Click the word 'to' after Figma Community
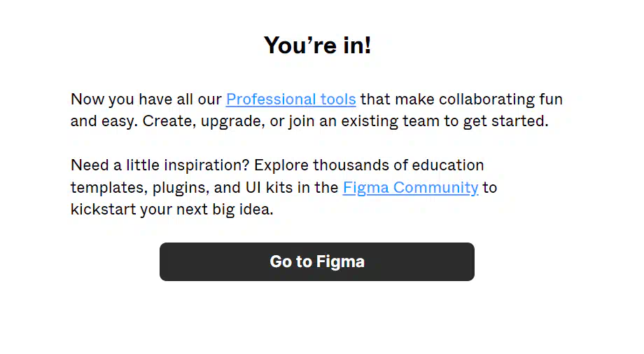The image size is (644, 354). (490, 188)
